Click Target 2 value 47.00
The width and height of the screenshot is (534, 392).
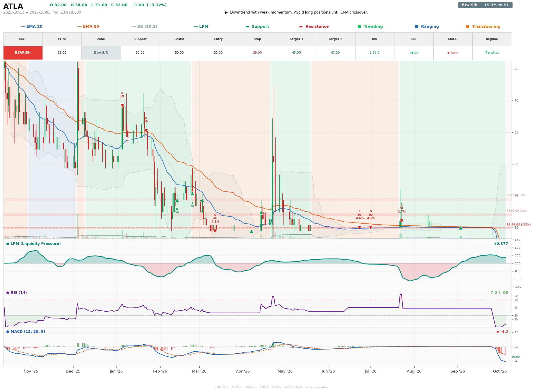(335, 53)
